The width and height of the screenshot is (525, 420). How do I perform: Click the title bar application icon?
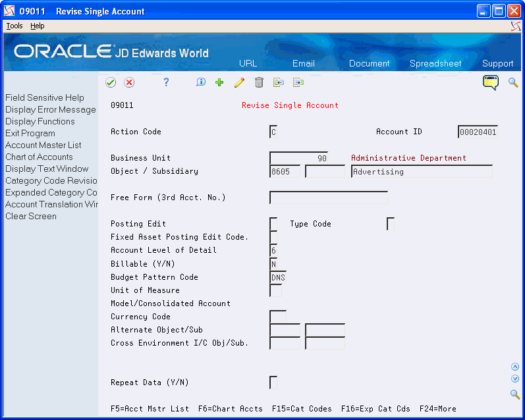pyautogui.click(x=9, y=11)
